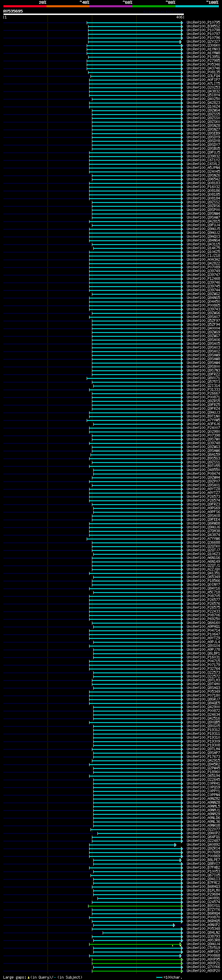Select label UniRef100_A9XP95

203,959
